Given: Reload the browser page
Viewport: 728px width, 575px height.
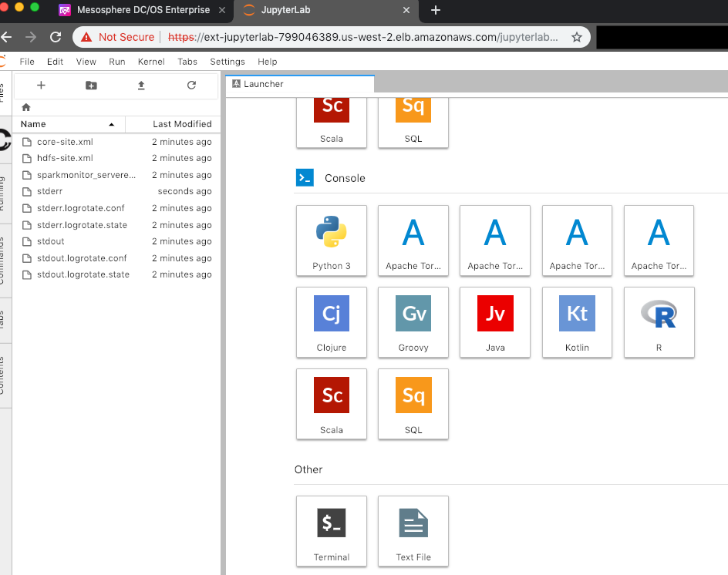Looking at the screenshot, I should coord(56,37).
